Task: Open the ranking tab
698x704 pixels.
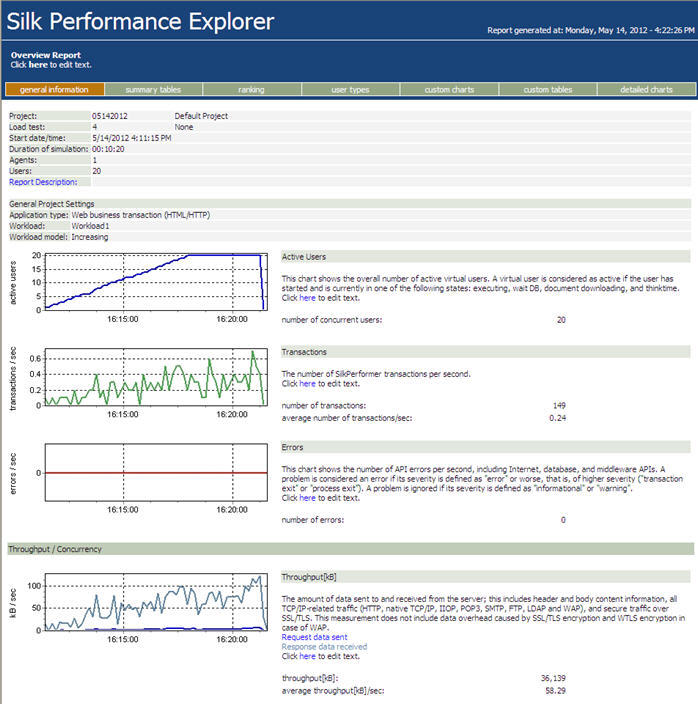Action: click(x=251, y=90)
